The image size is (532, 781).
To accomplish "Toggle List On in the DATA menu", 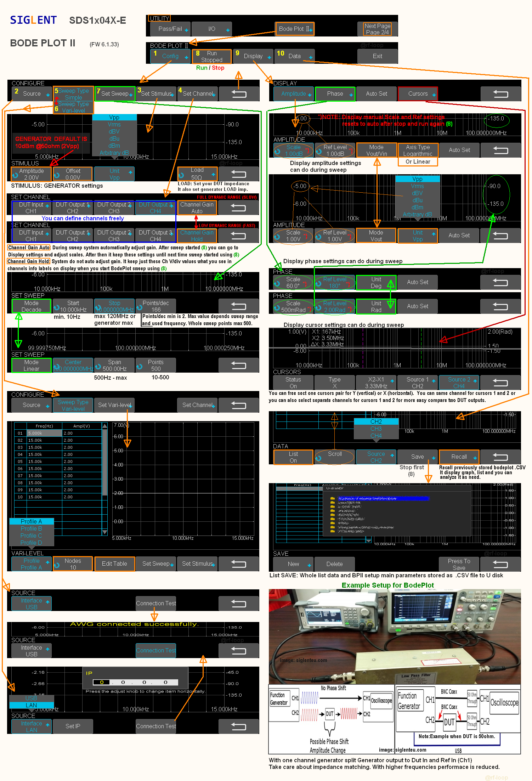I will [x=293, y=457].
